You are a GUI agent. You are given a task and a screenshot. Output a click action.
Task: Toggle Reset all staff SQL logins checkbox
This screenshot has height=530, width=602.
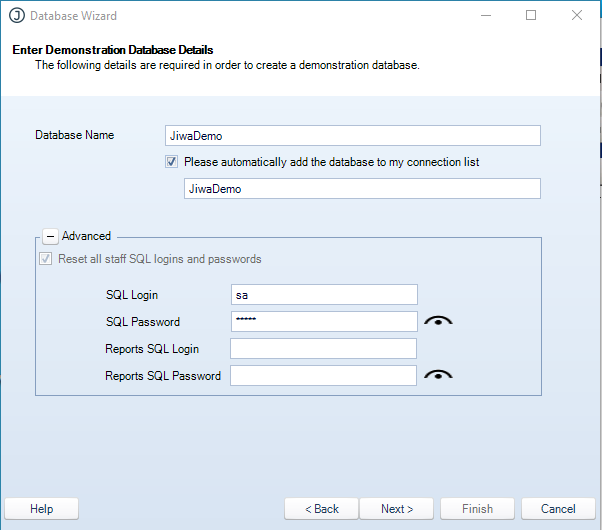tap(45, 259)
